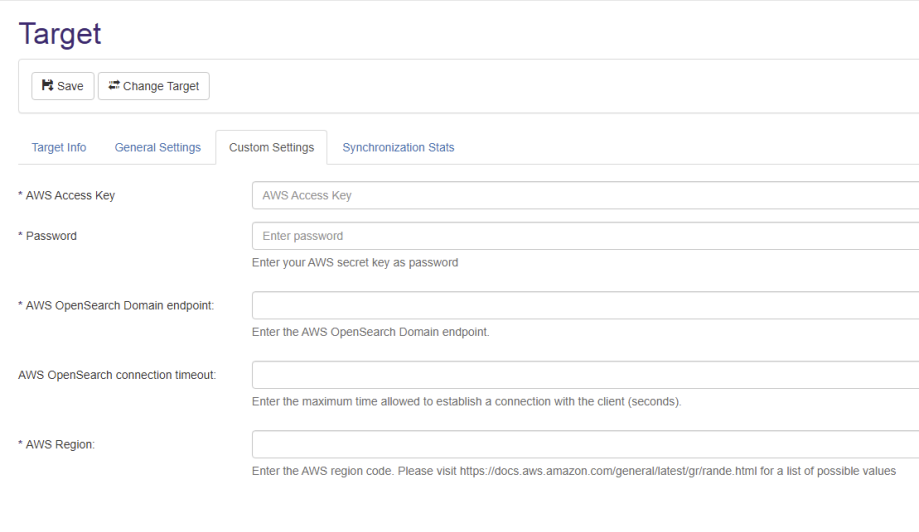Image resolution: width=919 pixels, height=532 pixels.
Task: Switch to the General Settings tab
Action: [158, 147]
